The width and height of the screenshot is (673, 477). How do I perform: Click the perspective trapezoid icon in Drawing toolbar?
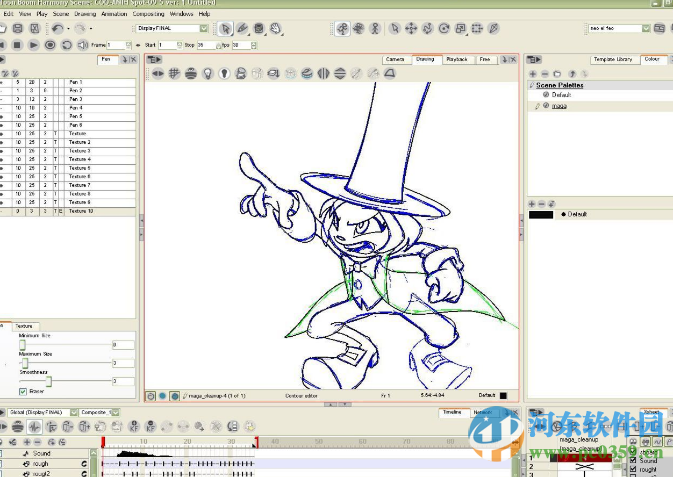pyautogui.click(x=390, y=73)
